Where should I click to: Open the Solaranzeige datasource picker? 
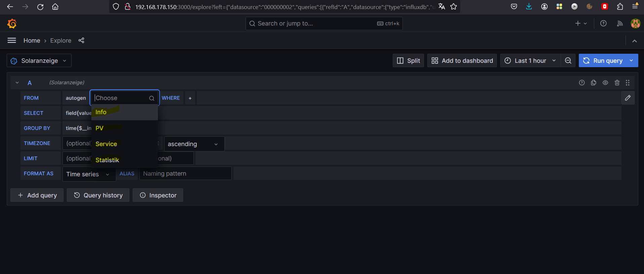pos(39,61)
